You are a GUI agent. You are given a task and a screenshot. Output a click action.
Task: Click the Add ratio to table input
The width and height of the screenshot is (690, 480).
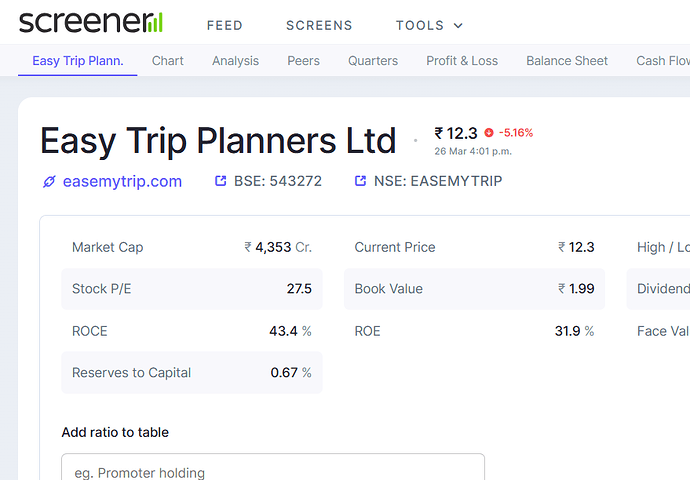[x=273, y=471]
